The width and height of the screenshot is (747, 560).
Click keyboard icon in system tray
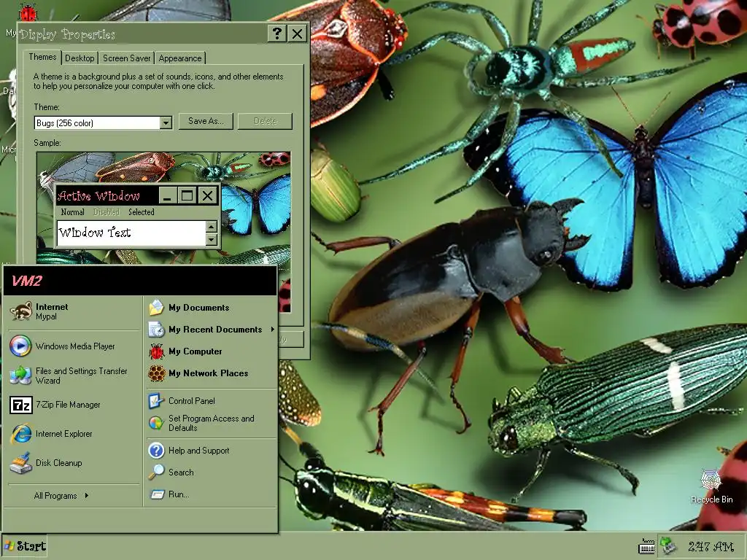646,546
